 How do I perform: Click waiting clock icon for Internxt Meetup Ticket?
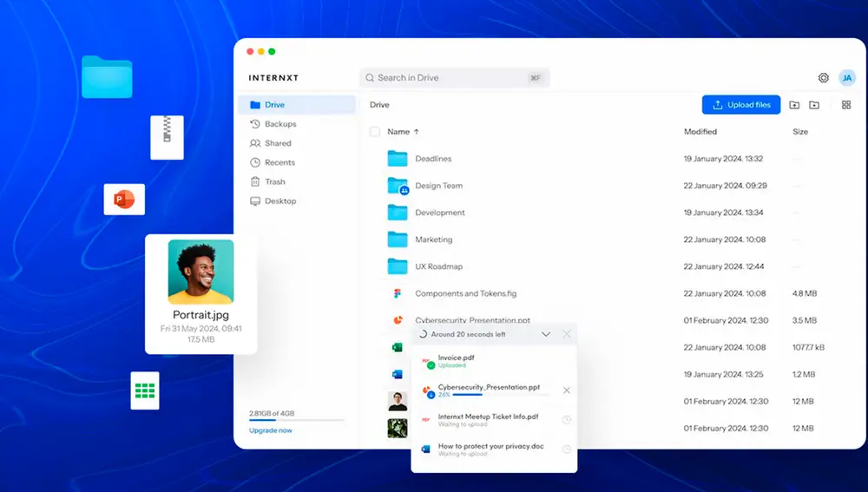click(566, 420)
